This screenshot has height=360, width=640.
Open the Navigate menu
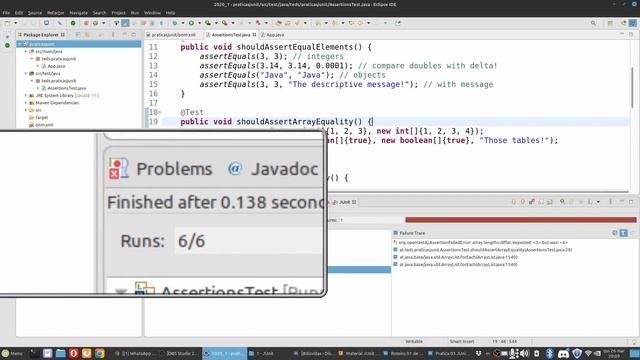[78, 13]
